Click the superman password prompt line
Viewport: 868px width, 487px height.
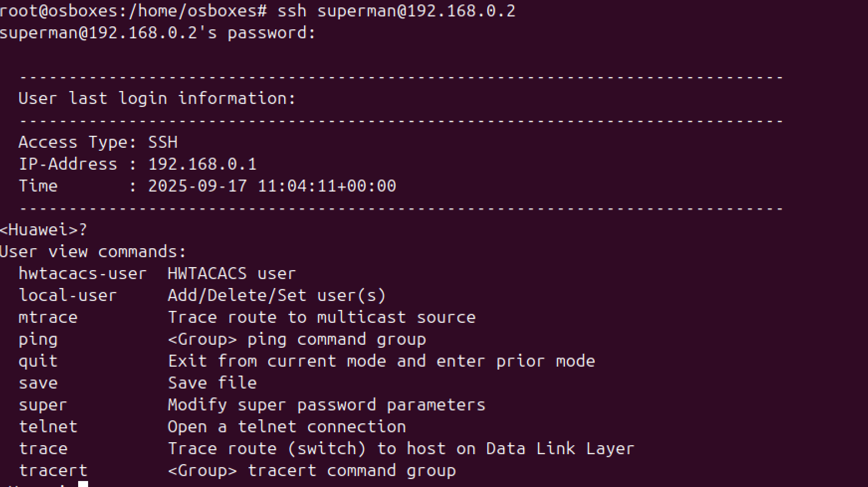[157, 33]
